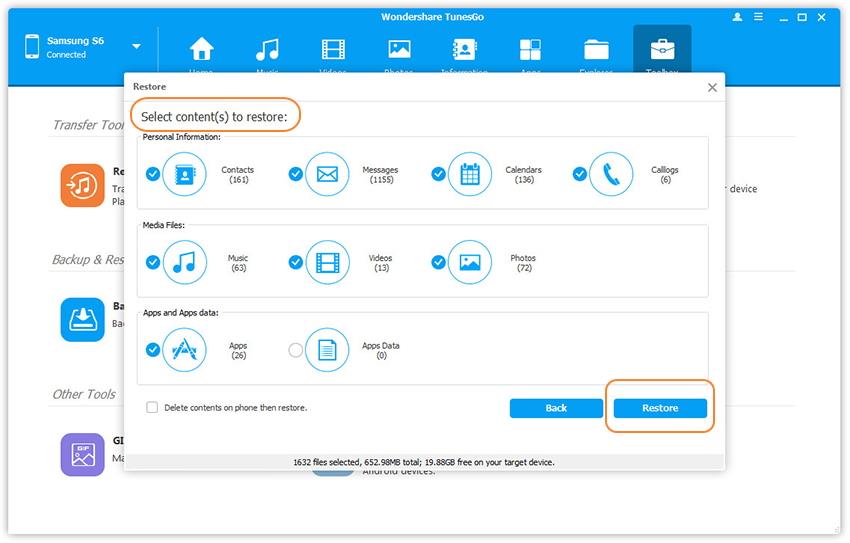Screen dimensions: 850x543
Task: Expand the Samsung S6 device dropdown
Action: (x=136, y=47)
